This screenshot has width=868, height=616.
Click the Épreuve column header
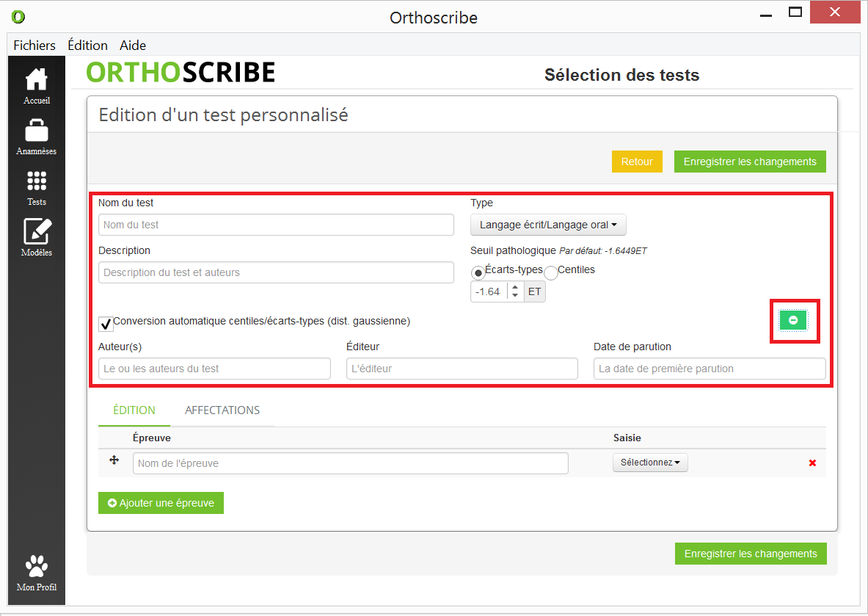point(152,438)
